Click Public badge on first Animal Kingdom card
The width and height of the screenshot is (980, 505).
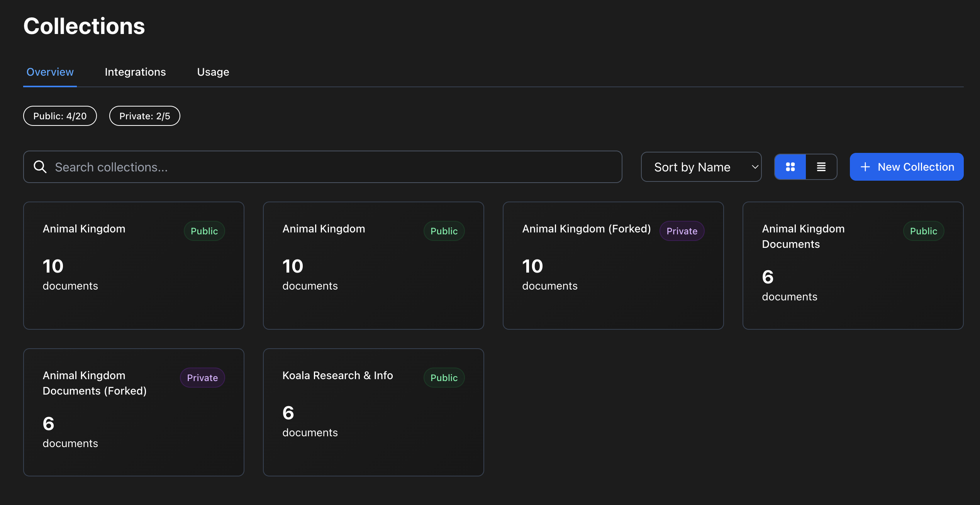(x=204, y=231)
